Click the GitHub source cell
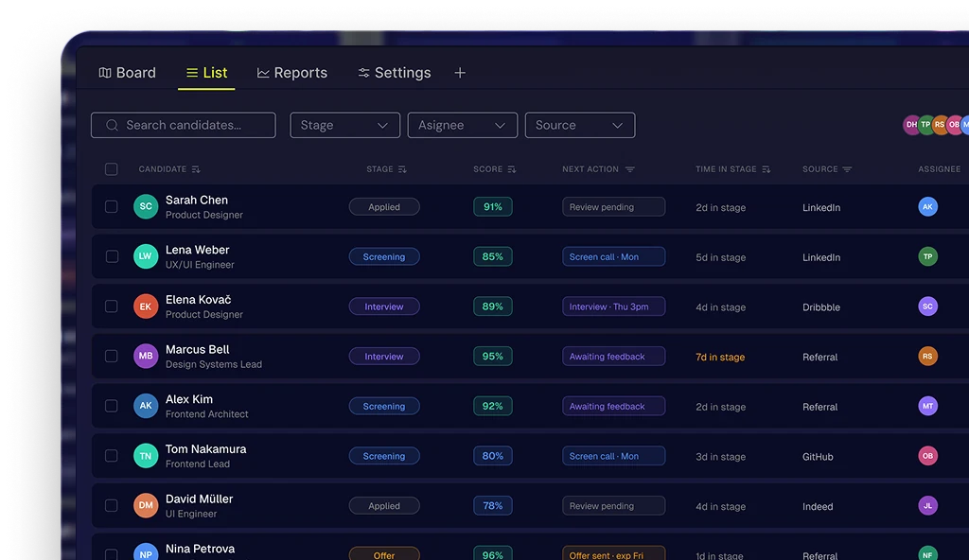Screen dimensions: 969x560 818,457
